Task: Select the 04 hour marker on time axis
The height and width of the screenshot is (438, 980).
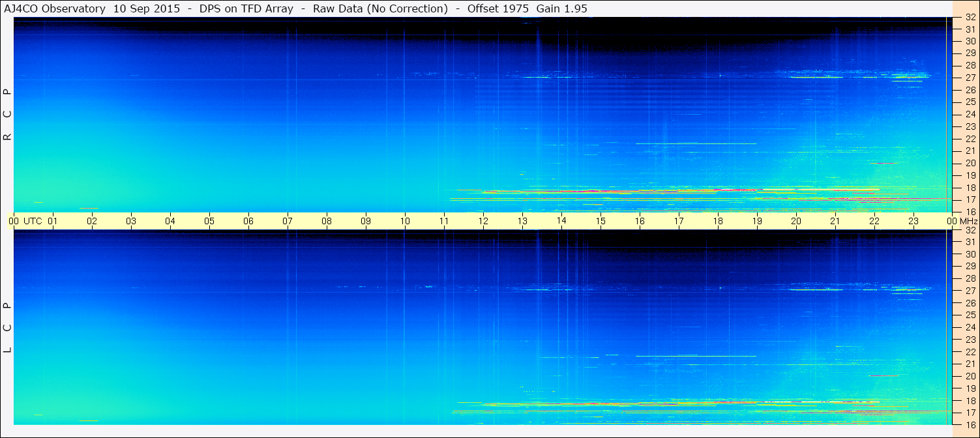Action: click(x=170, y=221)
